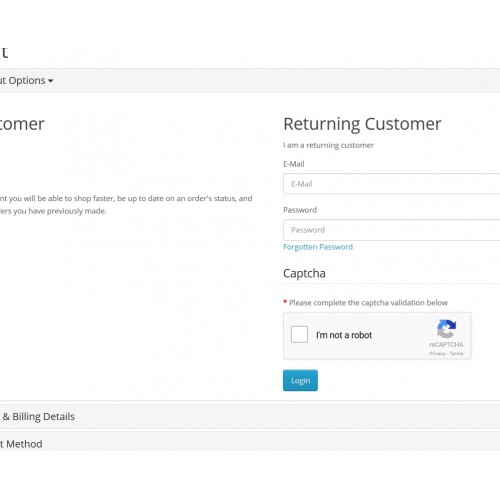Tick the I'm not a robot checkbox

point(299,334)
